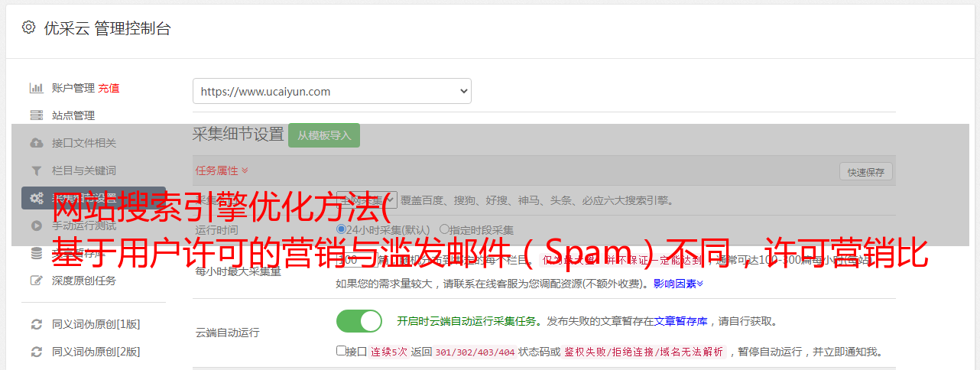Click the play icon for 手动运行测试
This screenshot has width=980, height=370.
coord(36,226)
